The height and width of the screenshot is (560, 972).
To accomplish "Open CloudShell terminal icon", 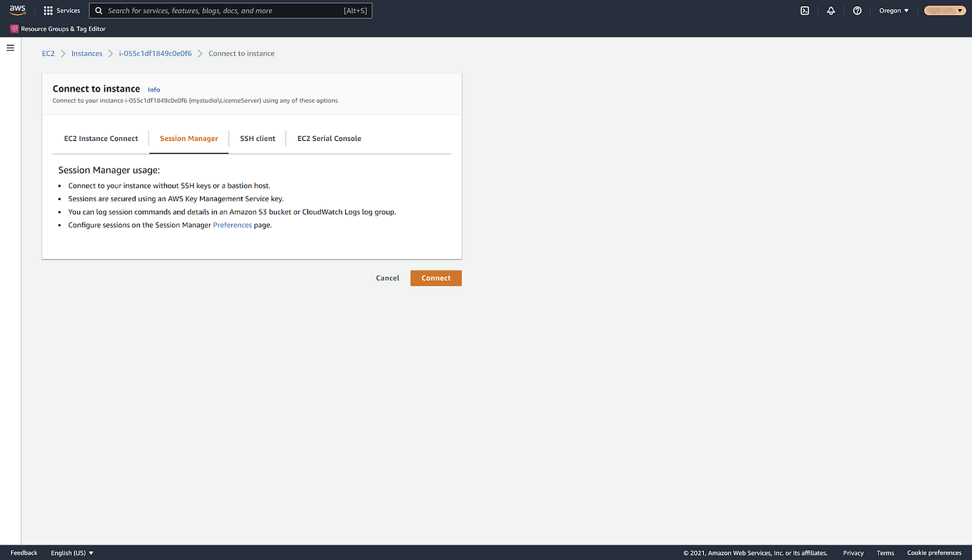I will 805,10.
